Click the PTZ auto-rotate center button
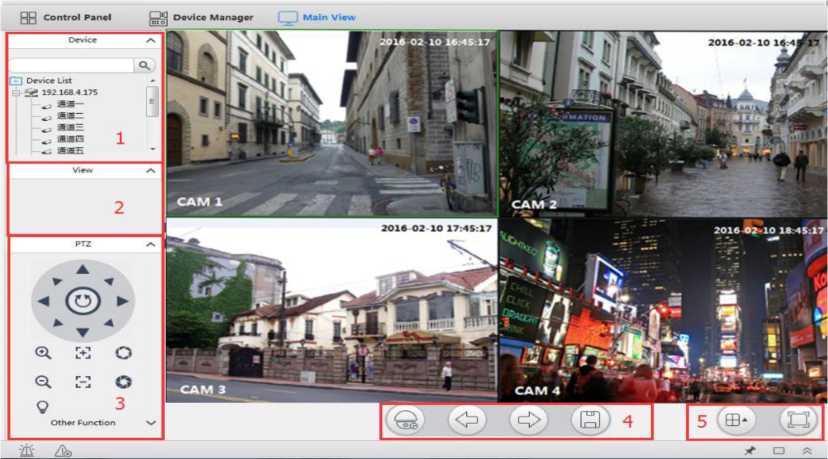The image size is (828, 459). [82, 300]
